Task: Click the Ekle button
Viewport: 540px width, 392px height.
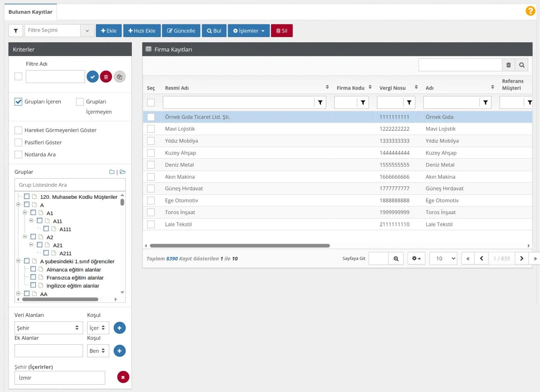Action: (109, 31)
